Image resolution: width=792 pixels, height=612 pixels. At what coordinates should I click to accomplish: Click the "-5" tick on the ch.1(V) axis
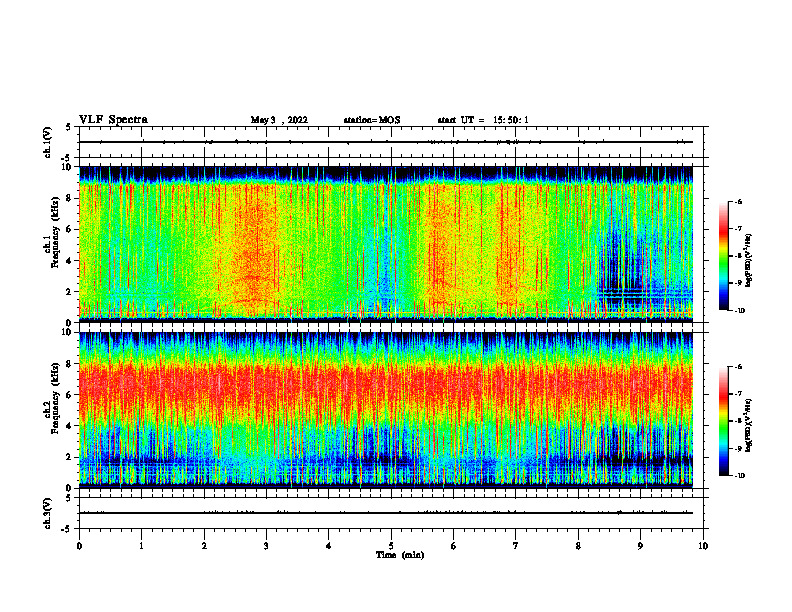(x=67, y=158)
